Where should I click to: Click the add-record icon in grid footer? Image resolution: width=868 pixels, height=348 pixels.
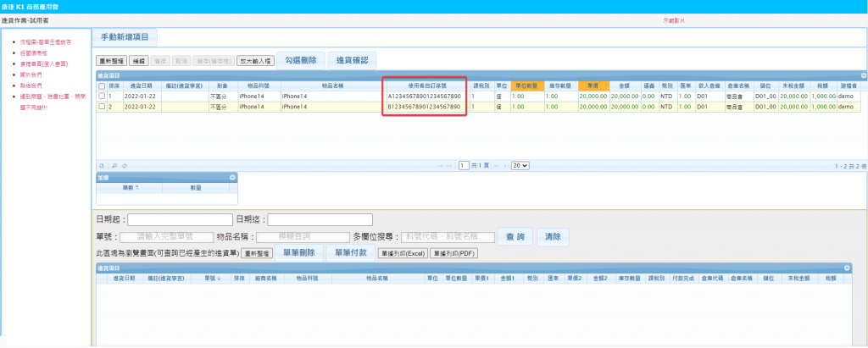101,165
